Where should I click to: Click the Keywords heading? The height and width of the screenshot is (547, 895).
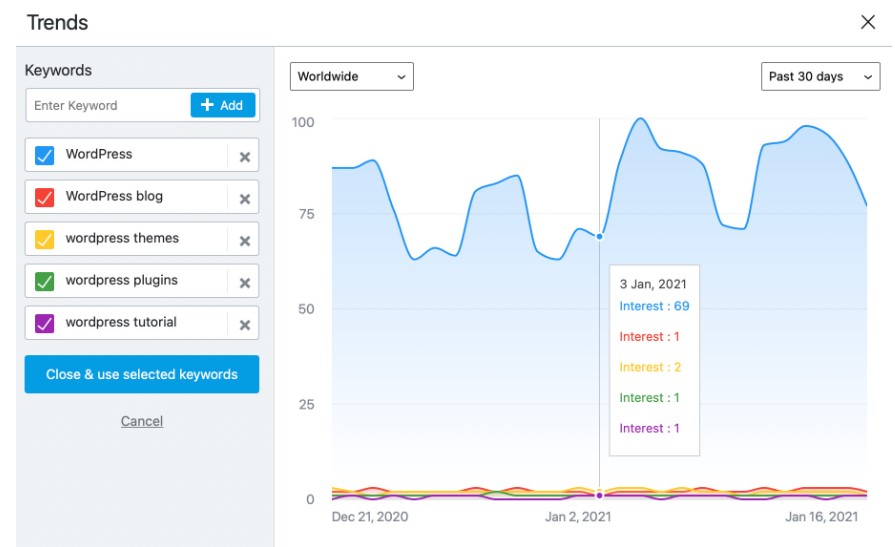[x=58, y=70]
